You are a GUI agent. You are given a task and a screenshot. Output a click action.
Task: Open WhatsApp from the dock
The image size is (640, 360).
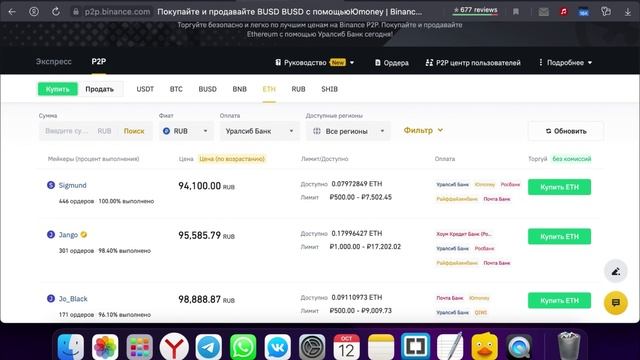[243, 347]
